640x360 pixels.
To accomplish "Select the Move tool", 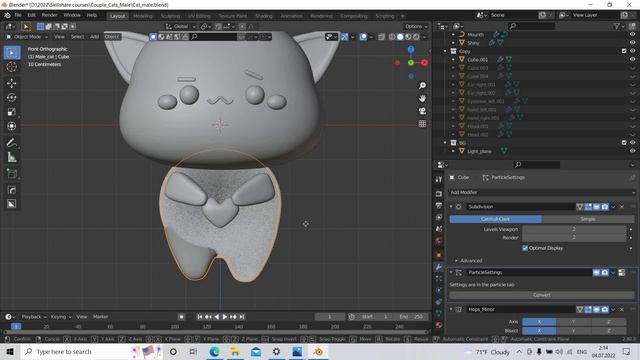I will coord(11,83).
